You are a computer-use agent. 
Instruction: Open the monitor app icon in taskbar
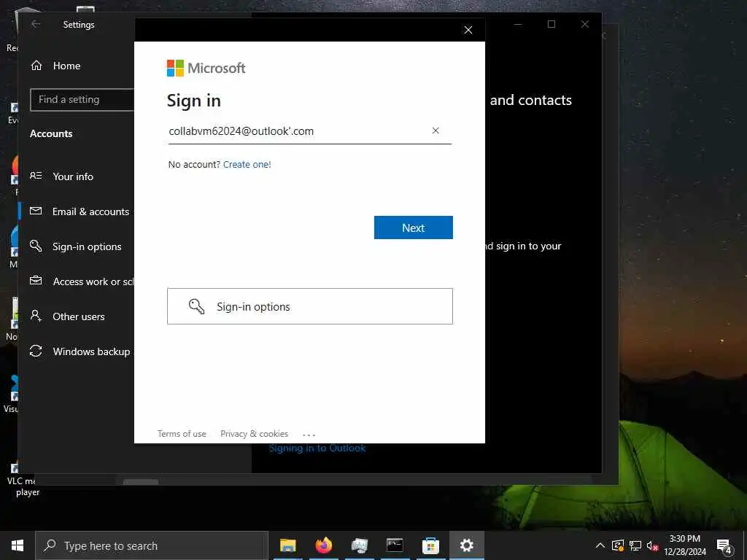359,545
